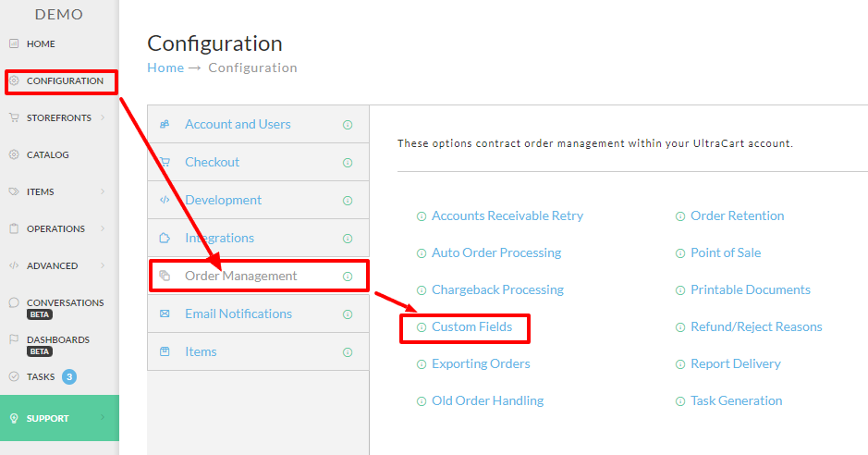Screen dimensions: 868x455
Task: Click the Tasks badge showing 3
Action: coord(69,376)
